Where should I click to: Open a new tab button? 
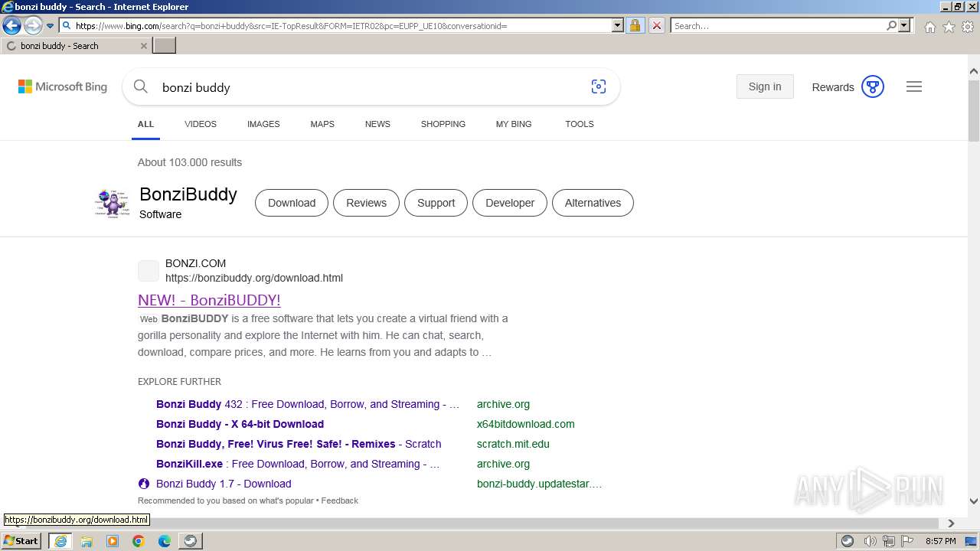(165, 45)
